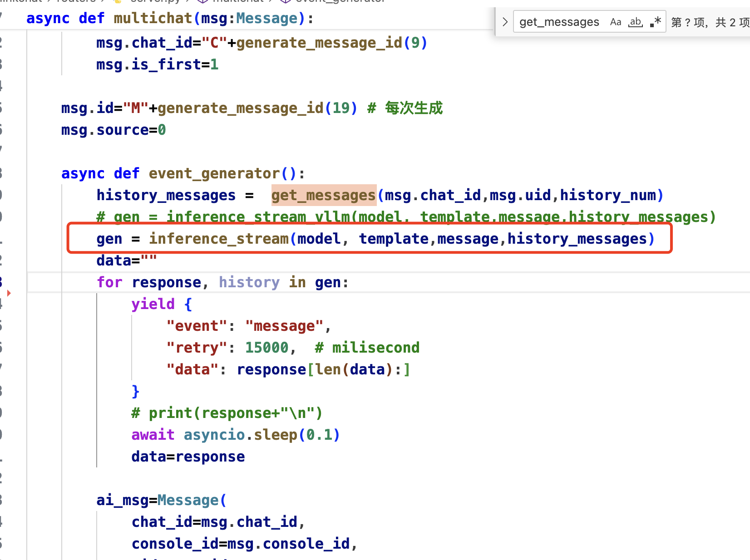Click chat_id=msg.chat_id argument
Image resolution: width=750 pixels, height=560 pixels.
[x=218, y=522]
